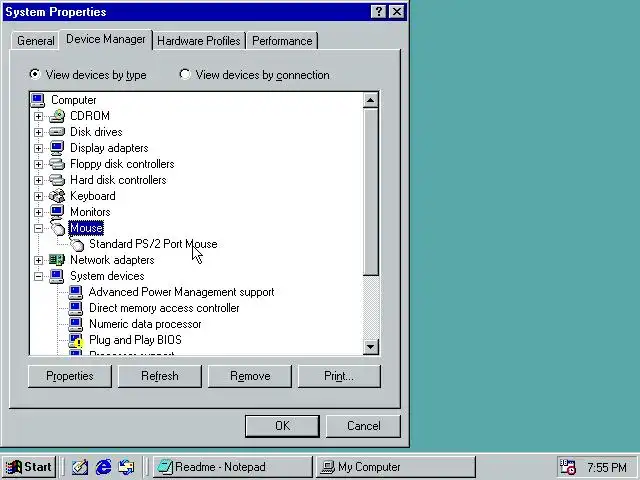Click the Advanced Power Management support icon
The image size is (640, 480).
tap(76, 292)
